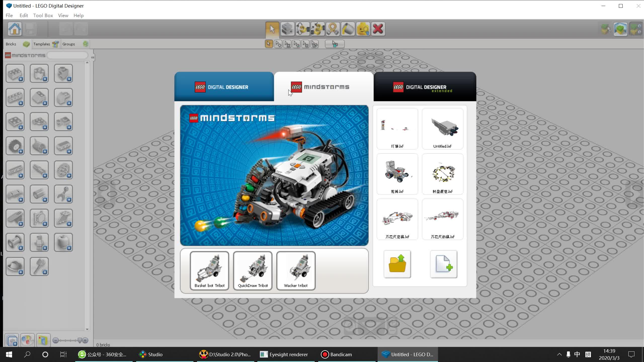Viewport: 644px width, 362px height.
Task: Pick the Paint bucket tool
Action: [x=348, y=29]
